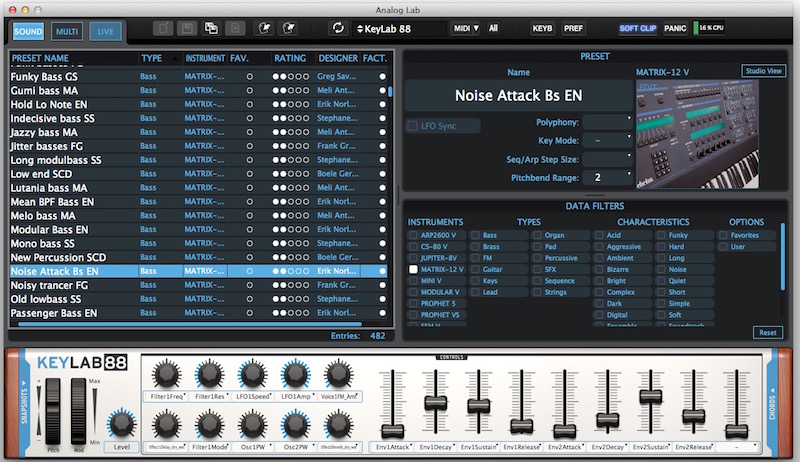
Task: Set rating dots for Mono bass SS
Action: 290,244
